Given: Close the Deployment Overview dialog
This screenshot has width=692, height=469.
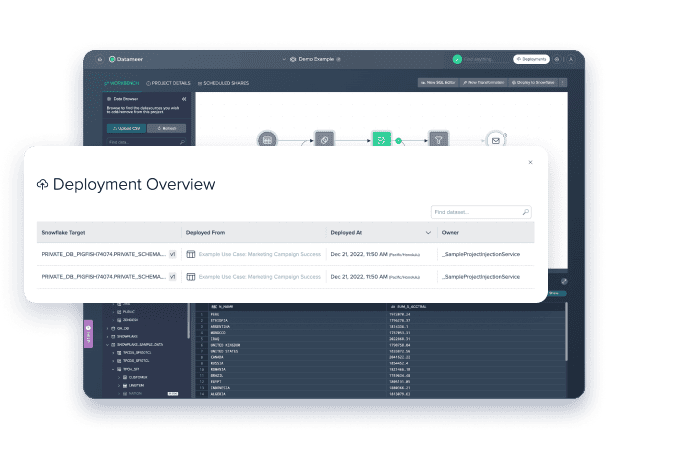Looking at the screenshot, I should (530, 162).
